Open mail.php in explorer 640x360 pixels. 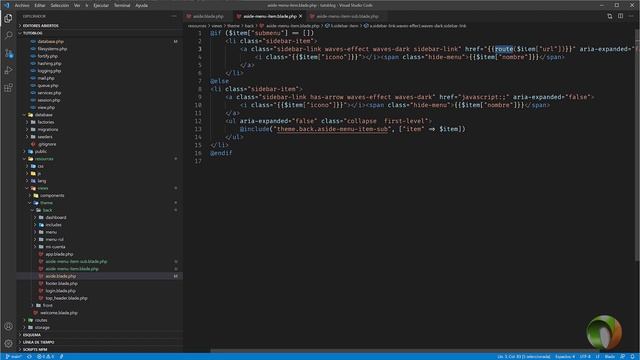click(x=46, y=78)
